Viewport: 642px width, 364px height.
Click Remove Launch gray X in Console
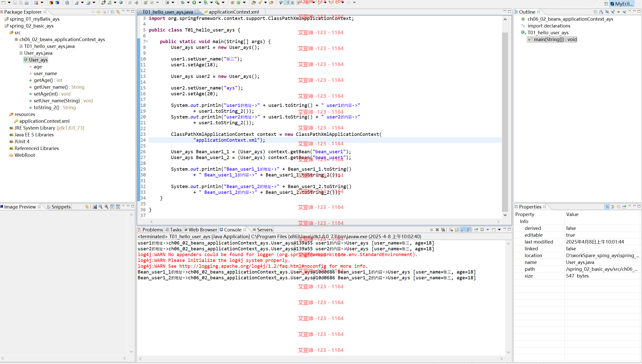(437, 230)
